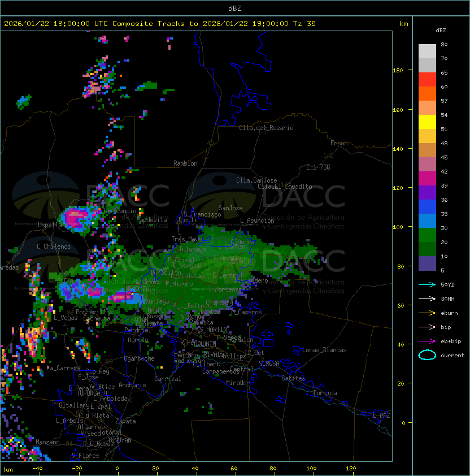The height and width of the screenshot is (476, 470).
Task: Pick the purple swatch between 39 and 36
Action: pyautogui.click(x=427, y=192)
